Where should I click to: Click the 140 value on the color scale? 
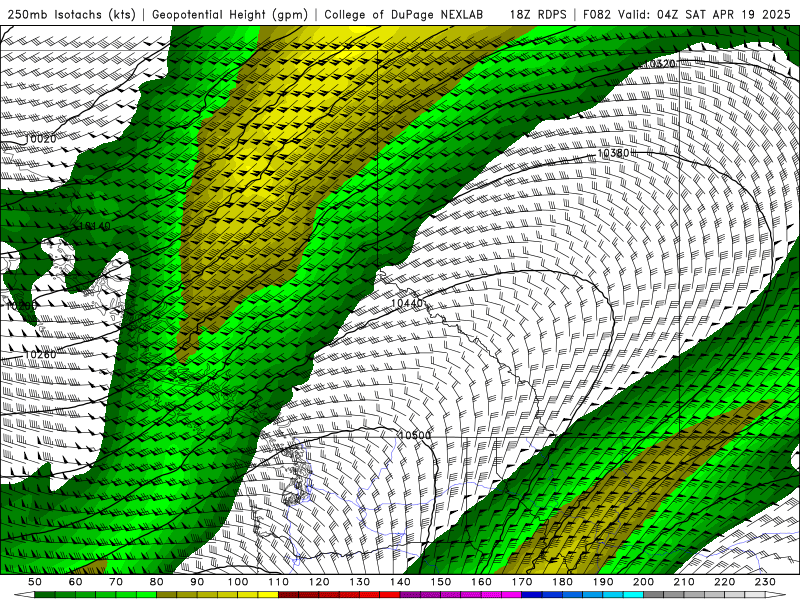400,582
